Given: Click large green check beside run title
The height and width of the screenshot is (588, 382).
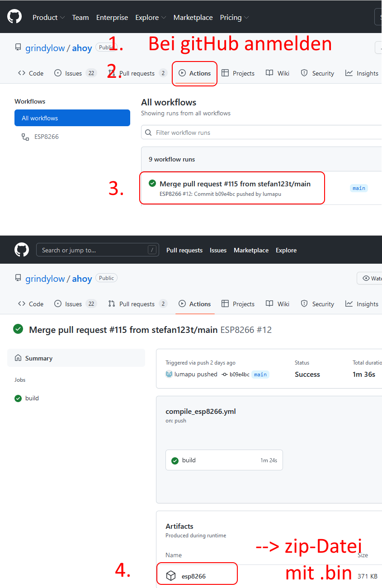Looking at the screenshot, I should (x=18, y=329).
